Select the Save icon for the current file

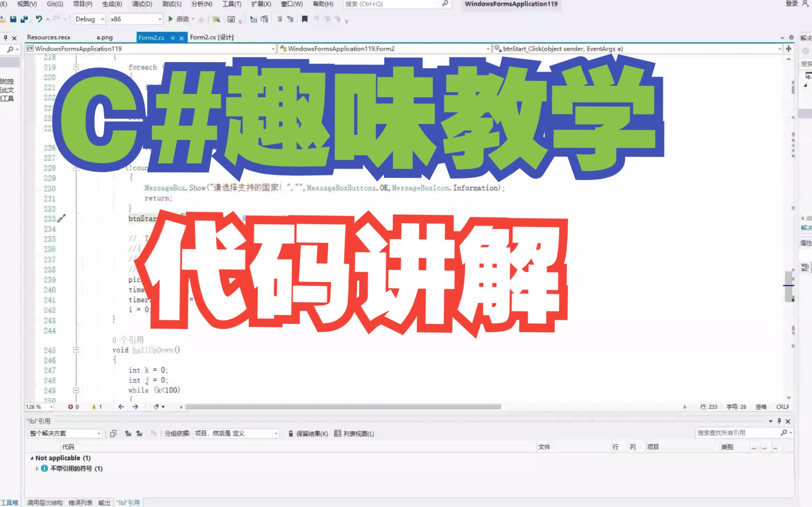click(13, 19)
